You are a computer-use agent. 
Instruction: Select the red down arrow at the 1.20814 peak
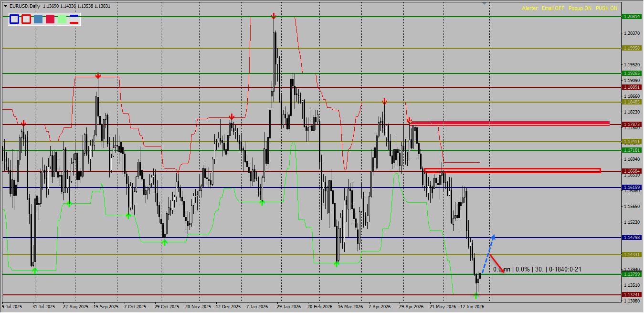click(274, 16)
